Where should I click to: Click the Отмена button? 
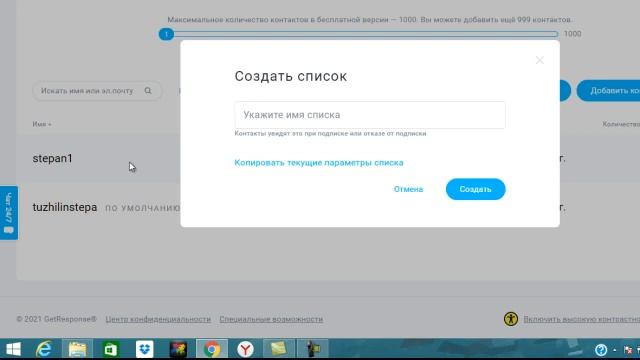click(x=408, y=189)
